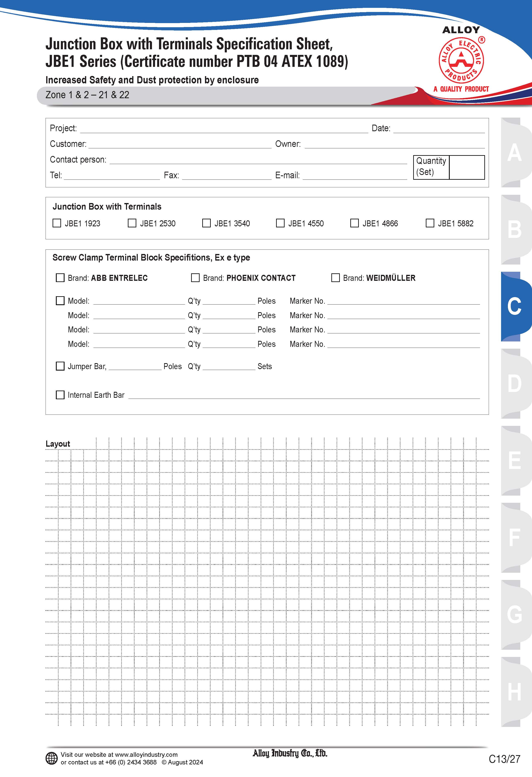
Task: Click the Date input line
Action: click(439, 129)
